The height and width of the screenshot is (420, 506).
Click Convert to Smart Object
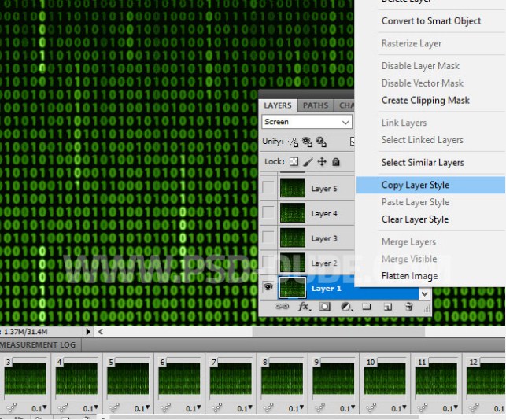(431, 20)
